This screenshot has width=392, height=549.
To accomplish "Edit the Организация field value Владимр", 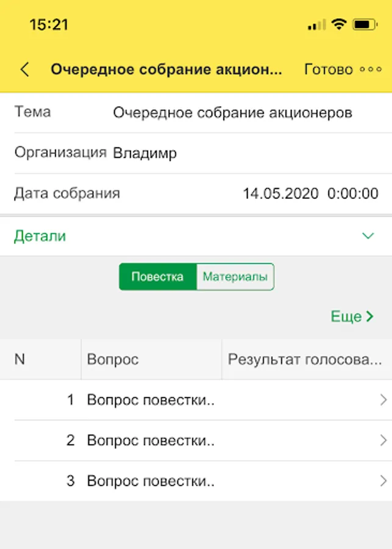I will [x=145, y=153].
